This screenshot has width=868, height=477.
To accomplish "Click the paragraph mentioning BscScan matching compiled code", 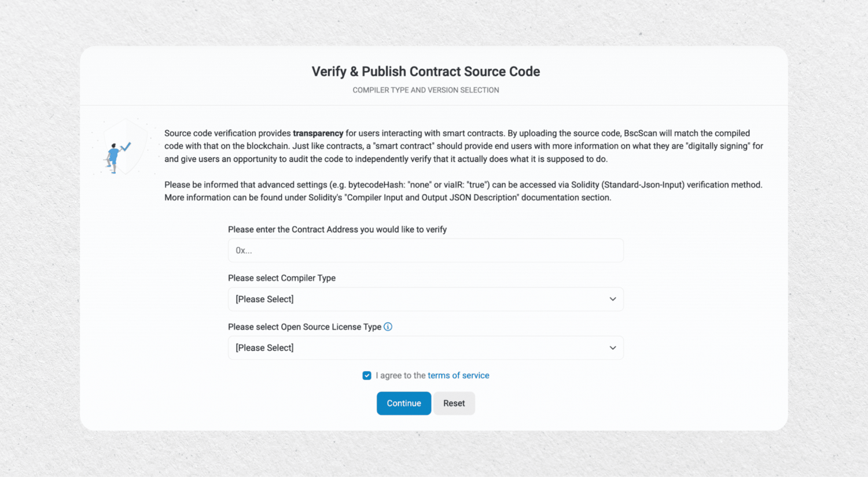I will point(463,146).
